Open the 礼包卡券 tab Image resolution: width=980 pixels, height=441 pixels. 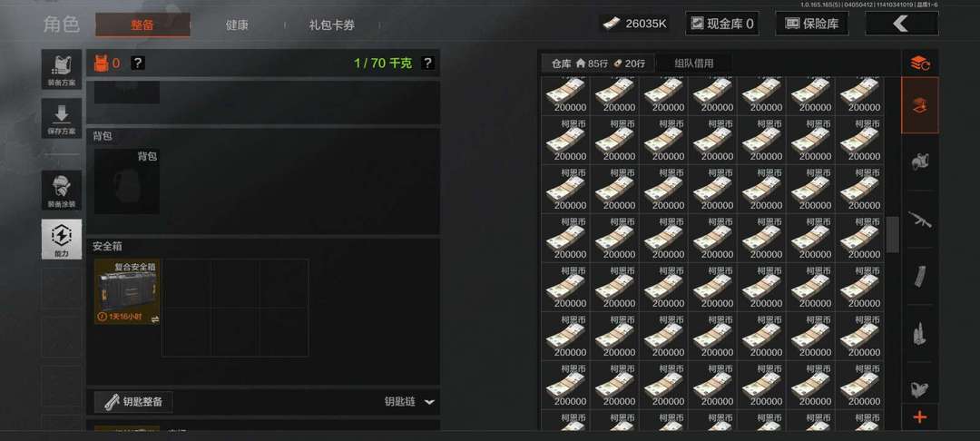(332, 25)
